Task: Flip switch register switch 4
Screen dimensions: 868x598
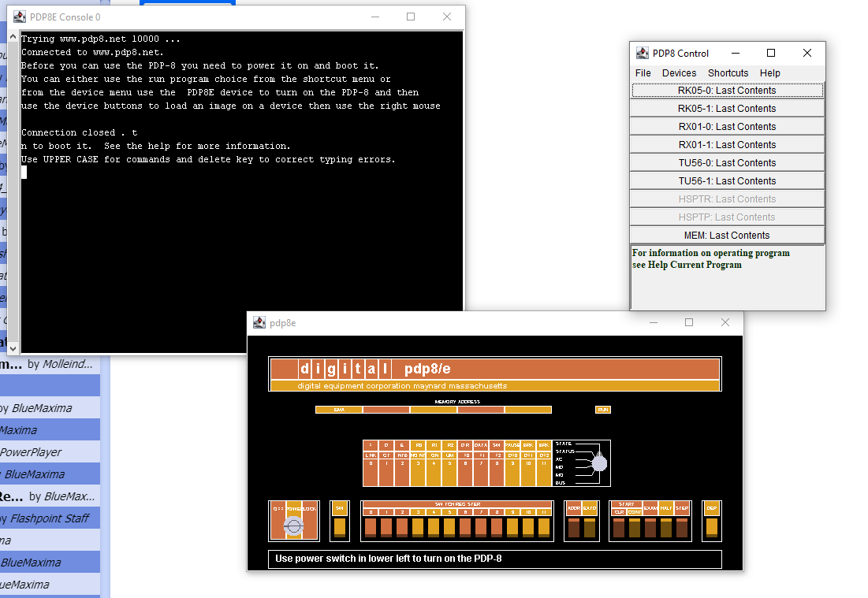Action: pos(434,526)
